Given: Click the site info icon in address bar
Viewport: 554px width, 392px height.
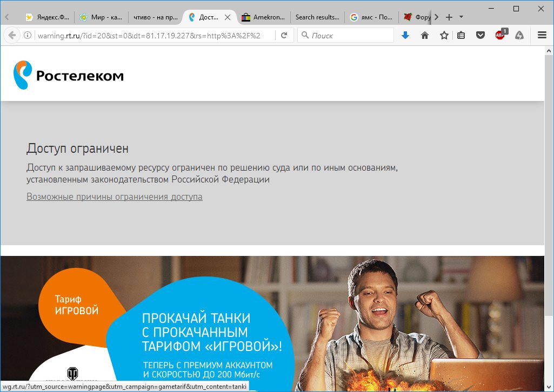Looking at the screenshot, I should click(28, 35).
